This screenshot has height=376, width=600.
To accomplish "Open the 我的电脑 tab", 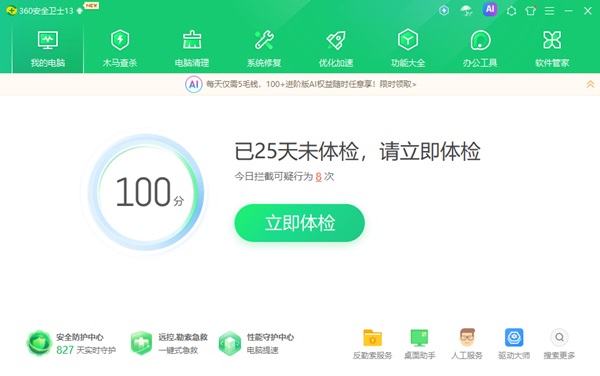I will click(x=48, y=49).
